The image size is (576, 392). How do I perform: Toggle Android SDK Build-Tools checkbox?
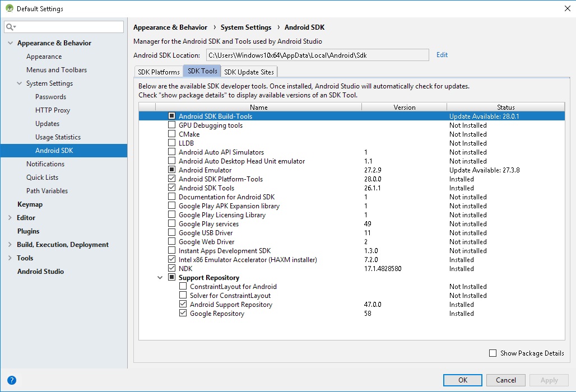[x=171, y=116]
